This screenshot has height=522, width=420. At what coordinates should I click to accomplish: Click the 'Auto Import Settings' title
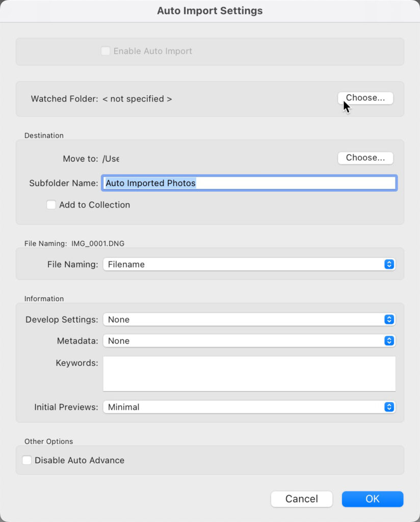click(x=210, y=11)
